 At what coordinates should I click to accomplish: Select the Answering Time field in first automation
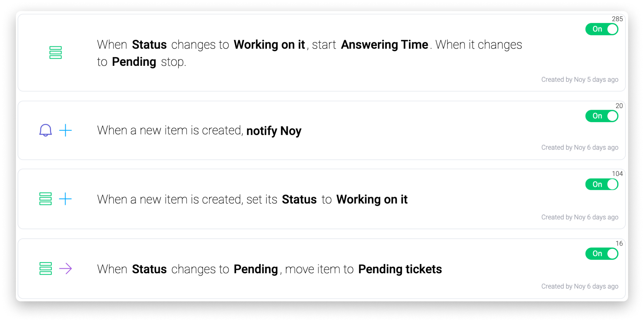(x=384, y=45)
